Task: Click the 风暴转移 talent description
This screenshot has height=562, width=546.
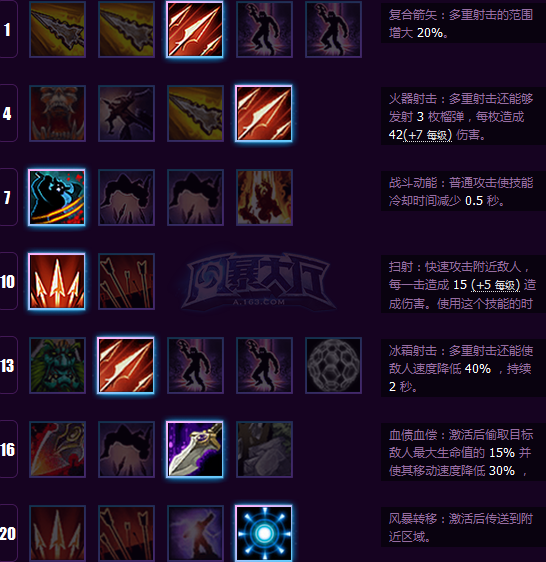Action: coord(463,527)
